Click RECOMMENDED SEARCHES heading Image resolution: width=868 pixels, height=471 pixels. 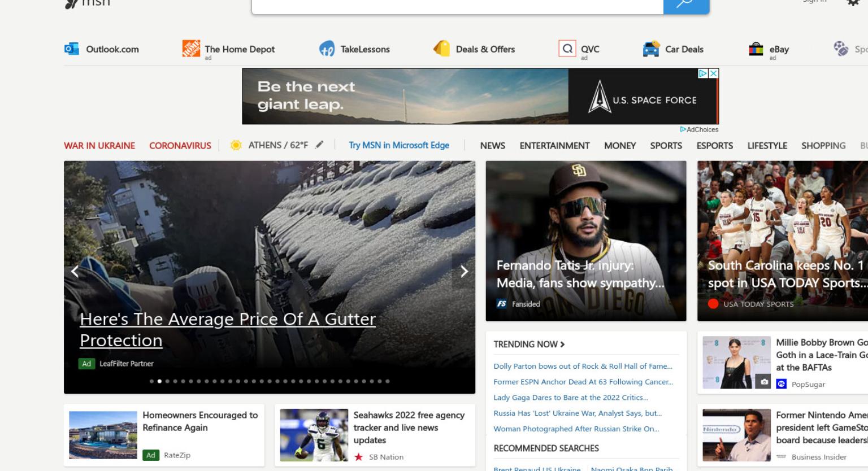pos(546,448)
